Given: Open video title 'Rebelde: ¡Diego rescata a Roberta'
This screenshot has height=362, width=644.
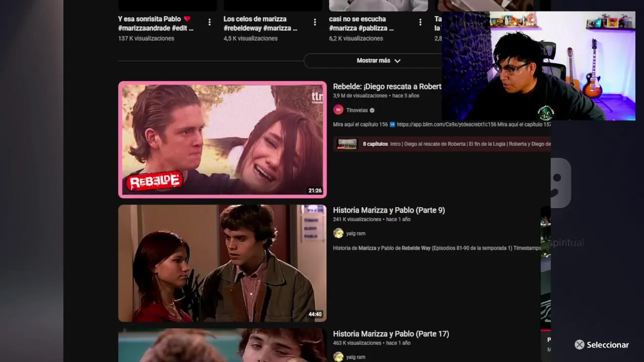Looking at the screenshot, I should [x=387, y=86].
